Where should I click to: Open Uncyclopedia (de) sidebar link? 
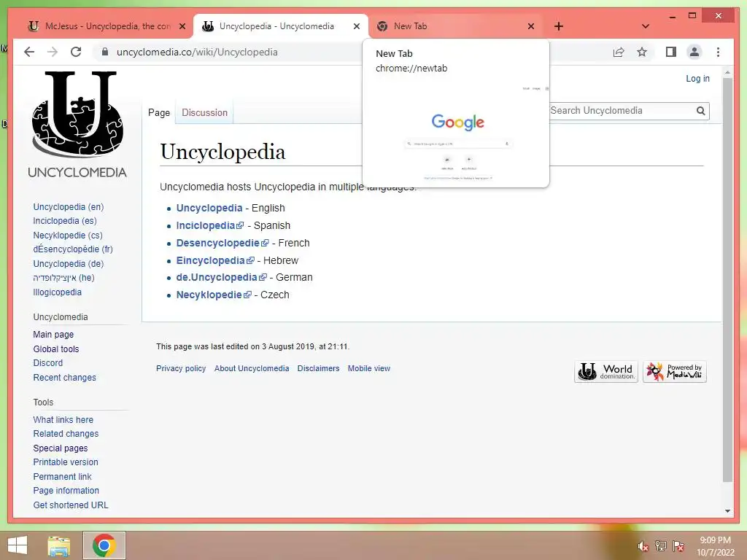(x=68, y=263)
